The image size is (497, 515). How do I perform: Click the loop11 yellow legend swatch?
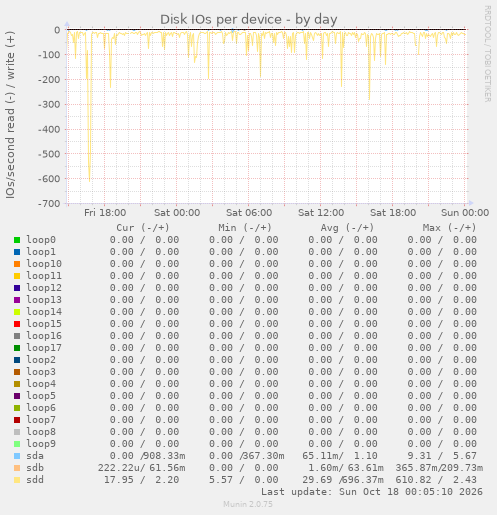[x=17, y=276]
